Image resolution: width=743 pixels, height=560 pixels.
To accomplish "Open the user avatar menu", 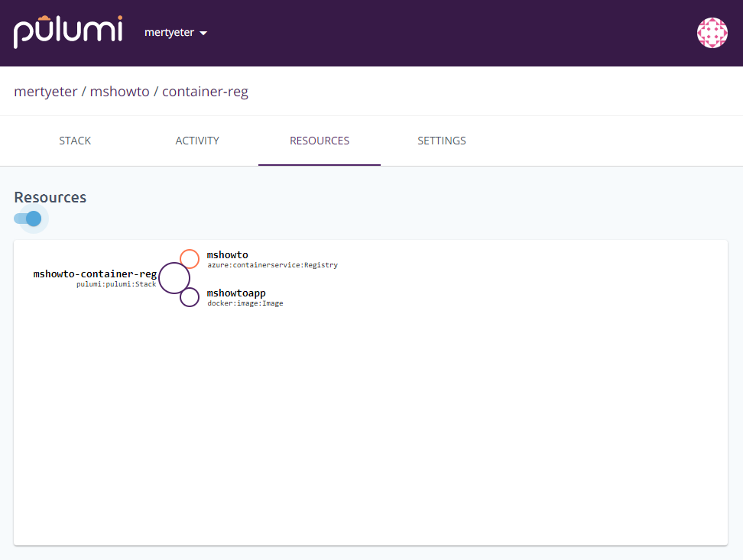I will click(x=712, y=33).
